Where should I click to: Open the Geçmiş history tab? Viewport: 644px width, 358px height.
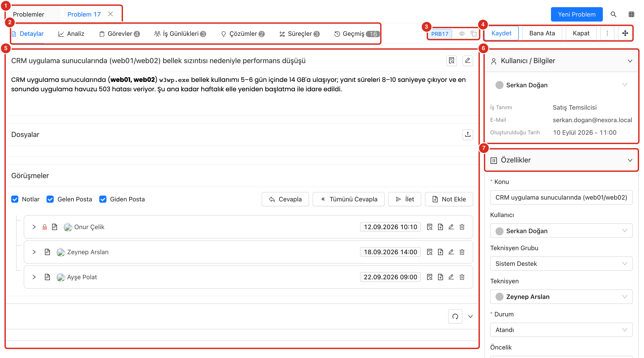pyautogui.click(x=357, y=34)
